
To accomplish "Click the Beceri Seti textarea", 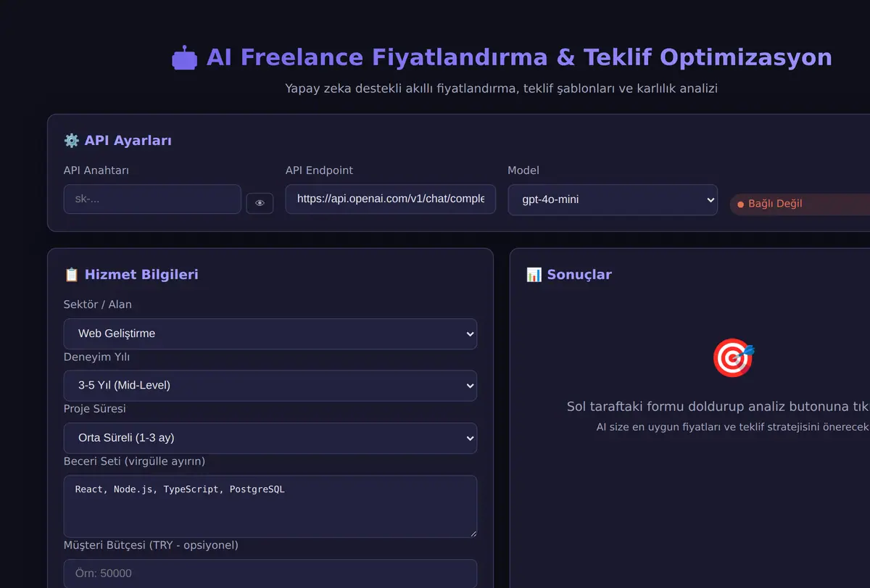I will (270, 506).
